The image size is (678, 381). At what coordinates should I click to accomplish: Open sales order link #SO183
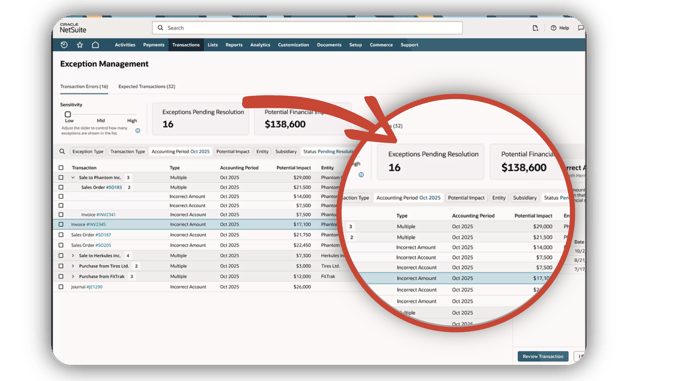click(114, 187)
